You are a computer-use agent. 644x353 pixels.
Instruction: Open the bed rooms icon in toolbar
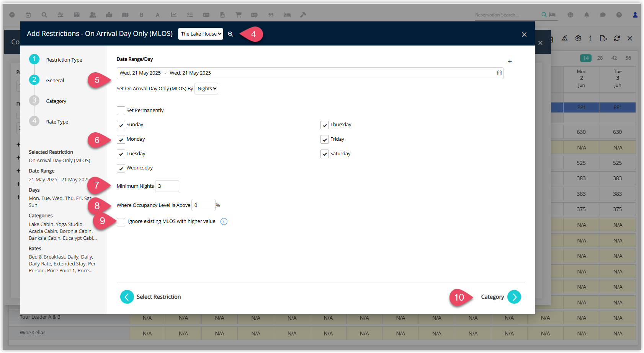pyautogui.click(x=287, y=15)
